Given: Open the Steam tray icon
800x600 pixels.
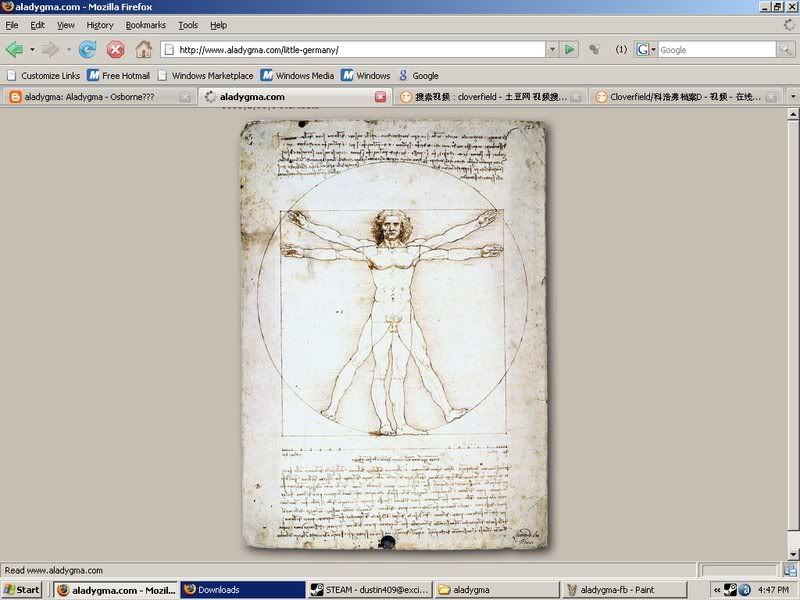Looking at the screenshot, I should (731, 590).
